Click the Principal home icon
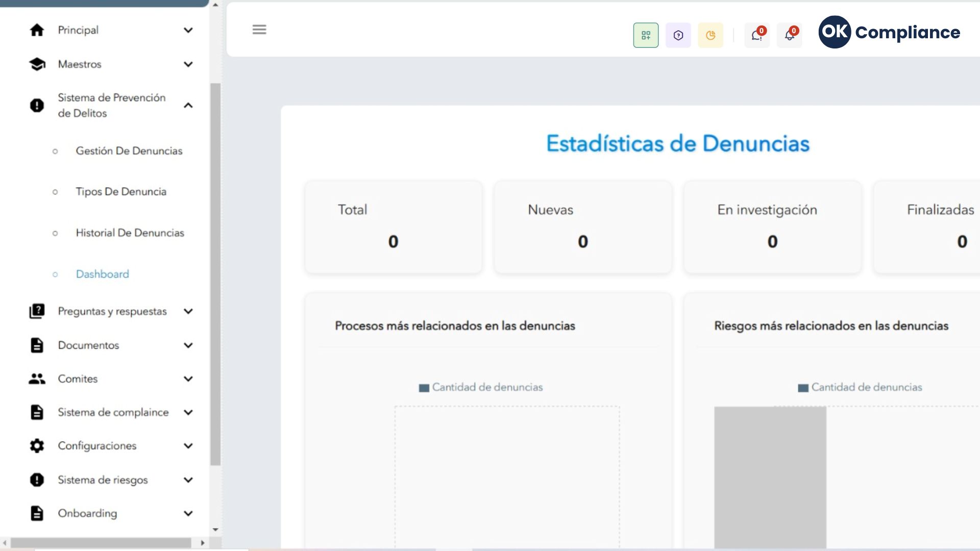 pyautogui.click(x=37, y=30)
